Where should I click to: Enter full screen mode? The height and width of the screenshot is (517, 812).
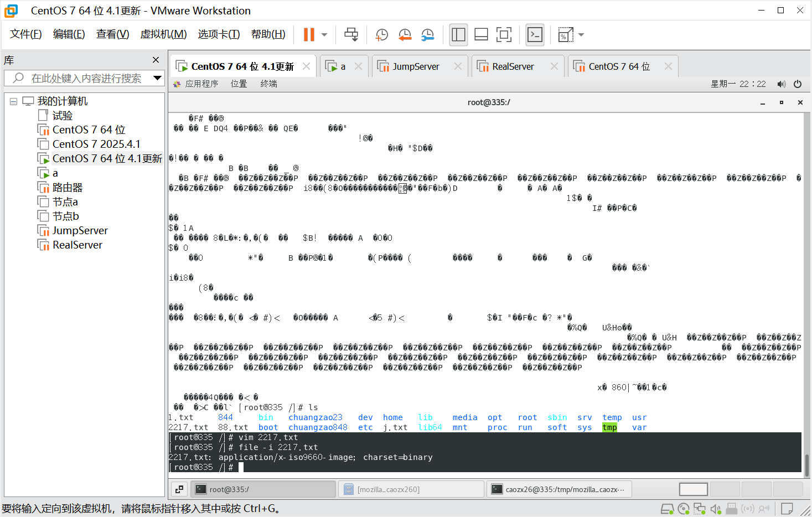click(x=504, y=34)
